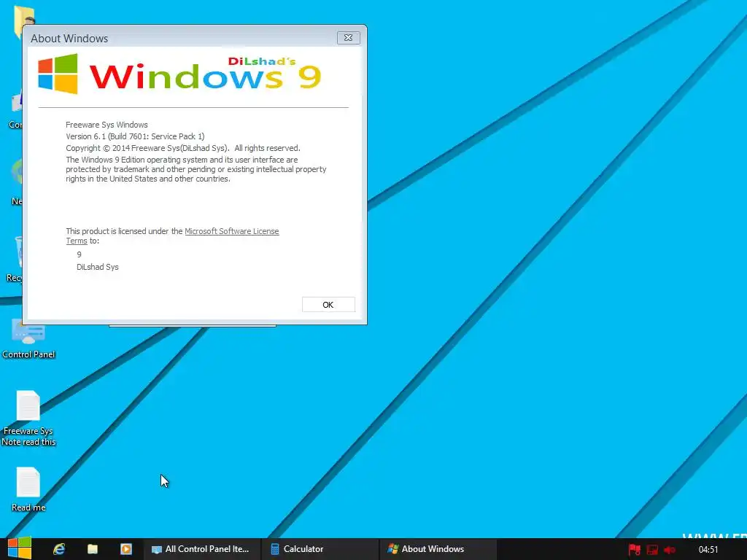Close the About Windows dialog
The height and width of the screenshot is (560, 747).
(x=348, y=38)
